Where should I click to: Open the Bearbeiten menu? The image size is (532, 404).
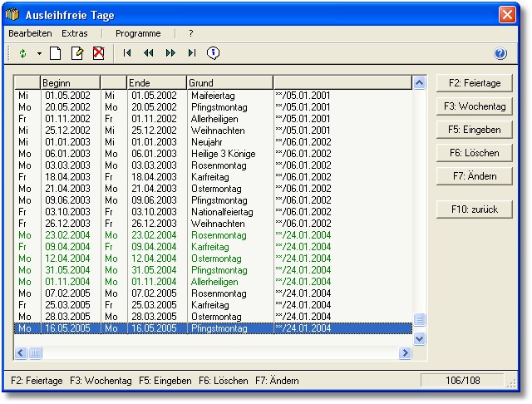pos(30,33)
